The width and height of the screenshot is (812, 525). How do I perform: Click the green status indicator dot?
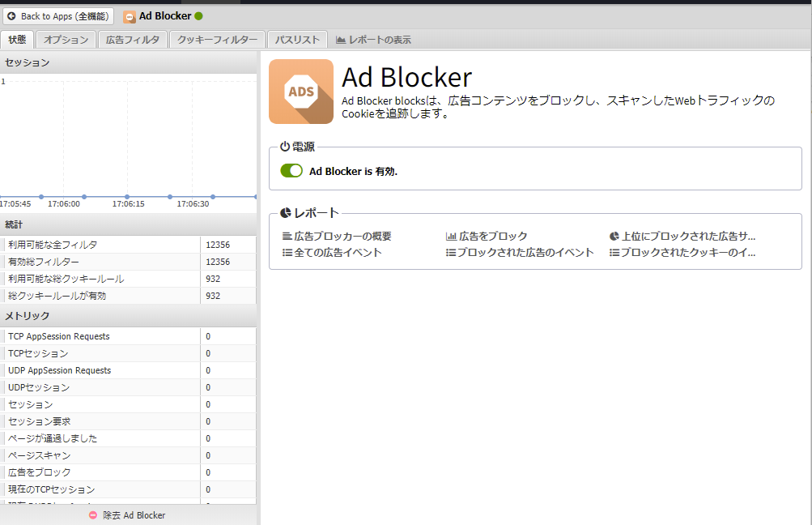(x=199, y=16)
